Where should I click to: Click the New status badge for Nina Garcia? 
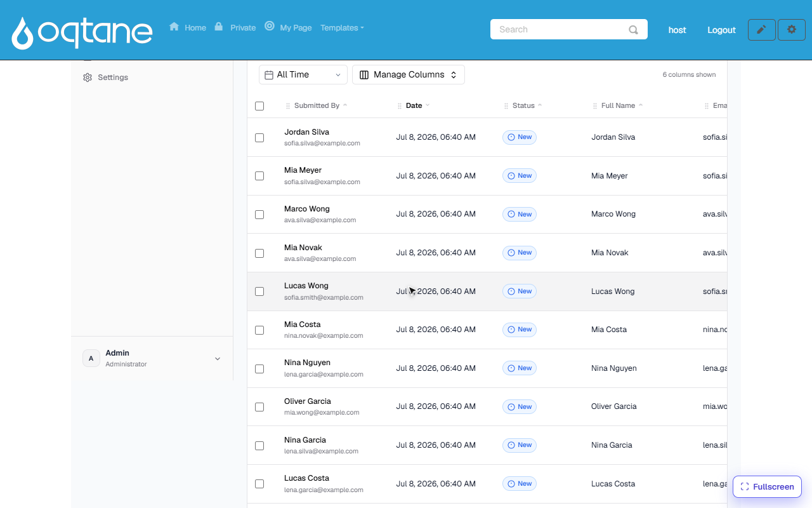click(520, 445)
